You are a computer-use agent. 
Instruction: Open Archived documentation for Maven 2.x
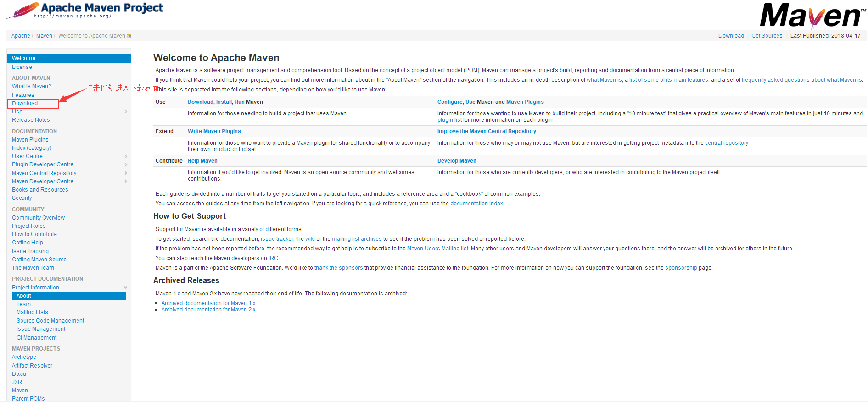pyautogui.click(x=208, y=310)
